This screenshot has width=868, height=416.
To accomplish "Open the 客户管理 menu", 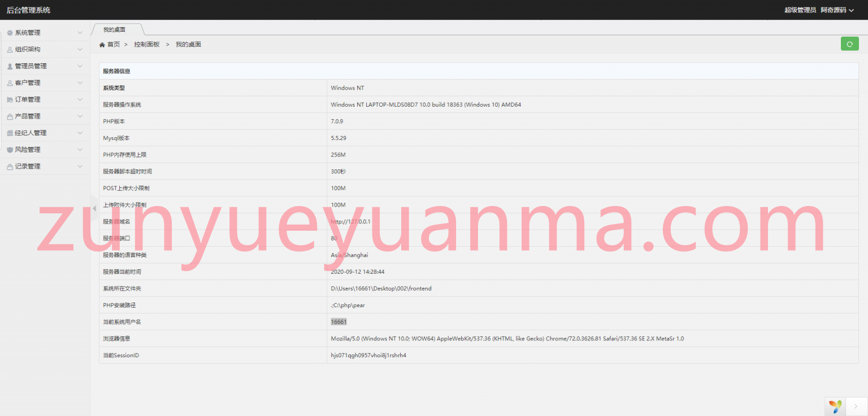I will pos(45,83).
